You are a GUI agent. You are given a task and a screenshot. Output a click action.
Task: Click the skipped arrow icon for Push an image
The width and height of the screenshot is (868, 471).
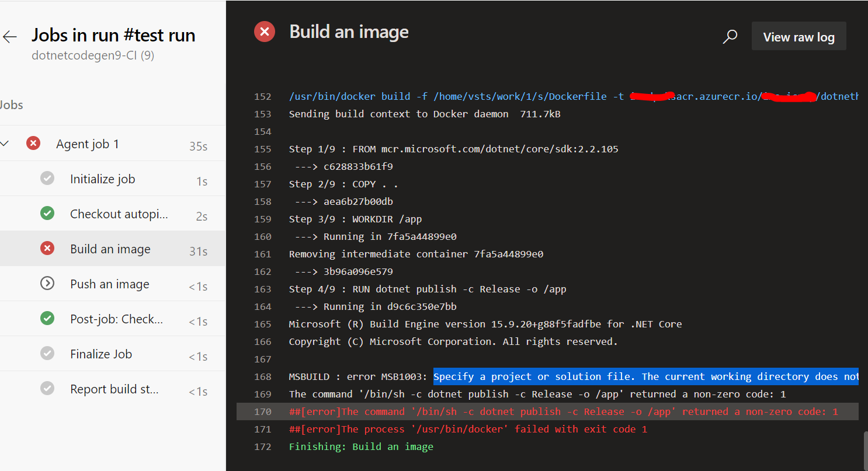coord(47,284)
